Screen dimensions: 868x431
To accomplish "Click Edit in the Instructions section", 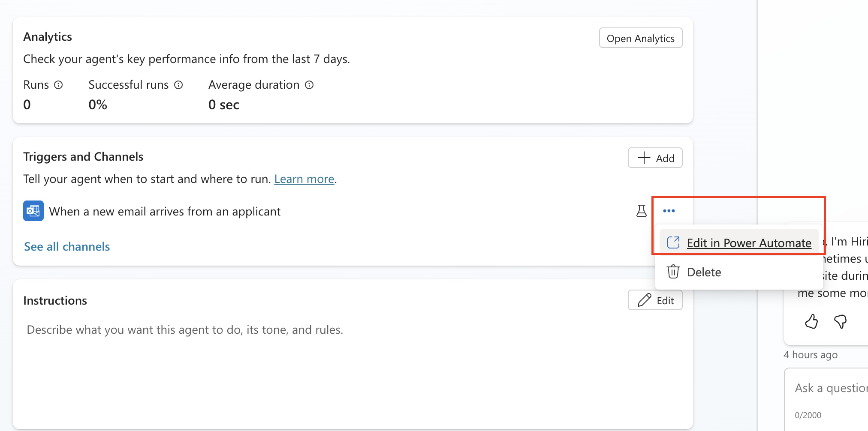I will coord(655,300).
